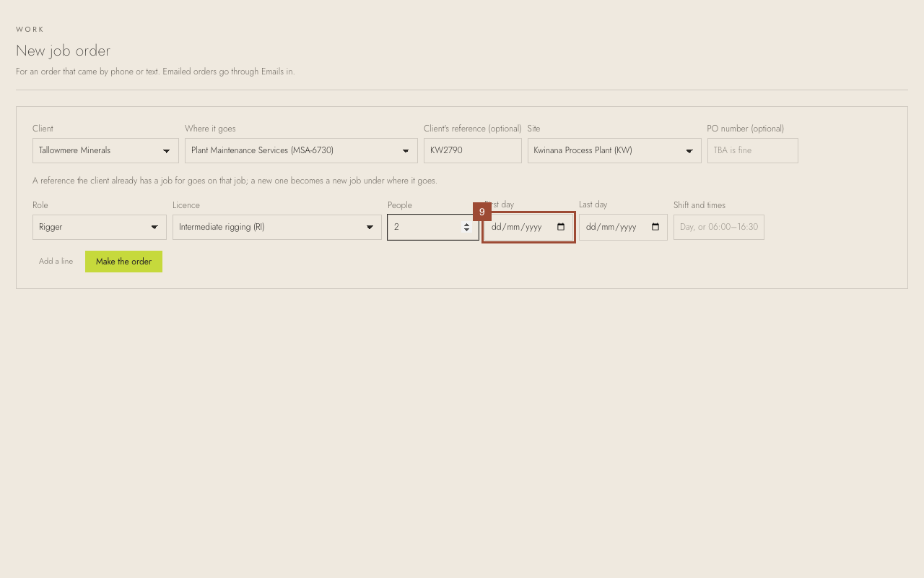
Task: Open the Last day calendar picker icon
Action: click(x=655, y=227)
